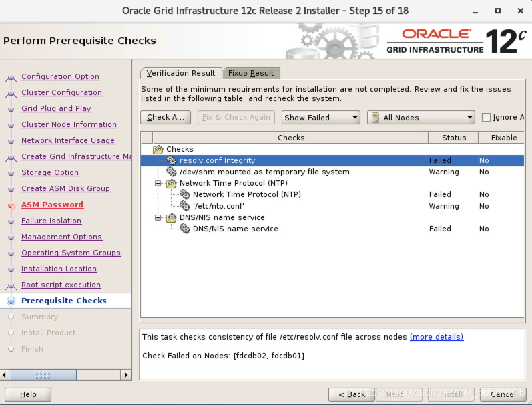Click Failed status of DNS/NIS name service
This screenshot has height=405, width=532.
click(440, 229)
